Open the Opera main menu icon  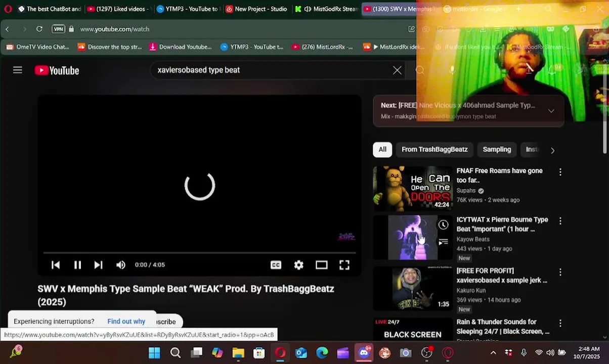(8, 9)
